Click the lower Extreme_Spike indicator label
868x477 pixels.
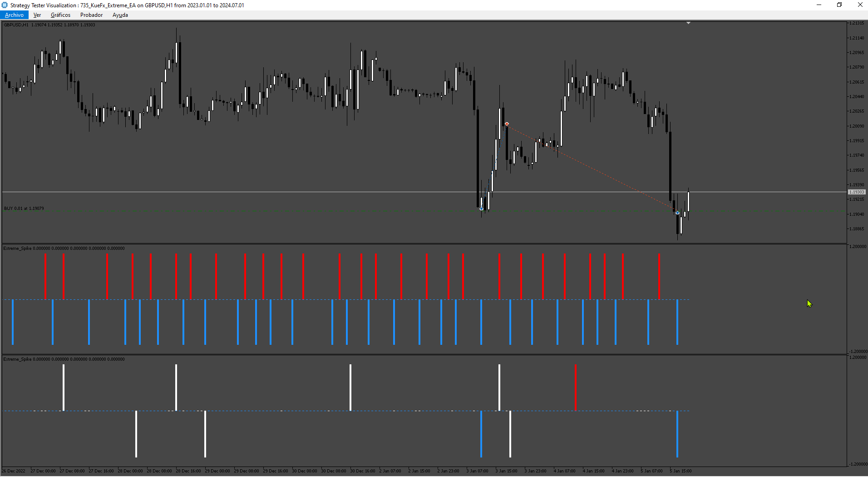[64, 359]
